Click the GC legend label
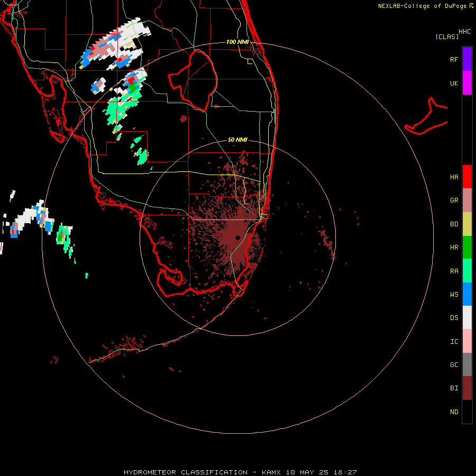This screenshot has height=476, width=476. coord(454,365)
